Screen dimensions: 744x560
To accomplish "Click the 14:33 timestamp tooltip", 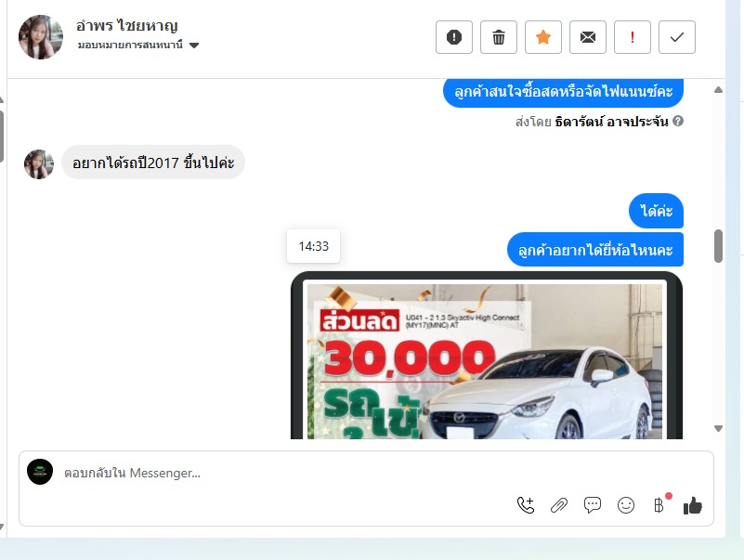I will pos(314,246).
